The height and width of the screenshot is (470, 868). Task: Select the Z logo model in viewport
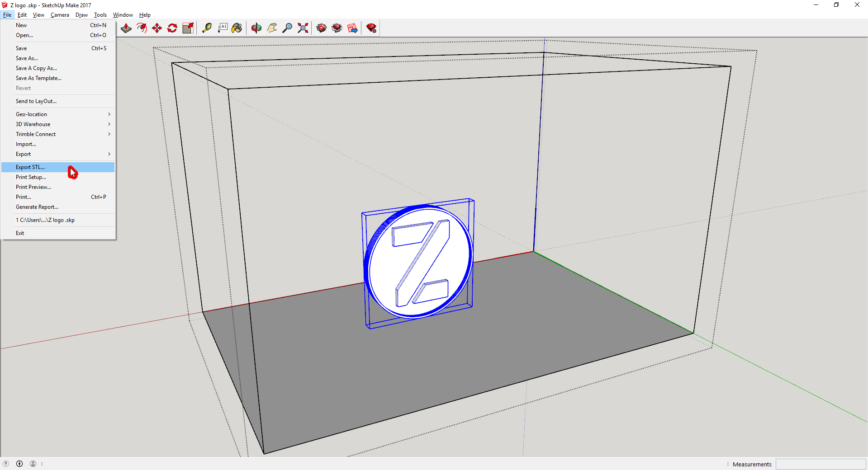[x=418, y=262]
